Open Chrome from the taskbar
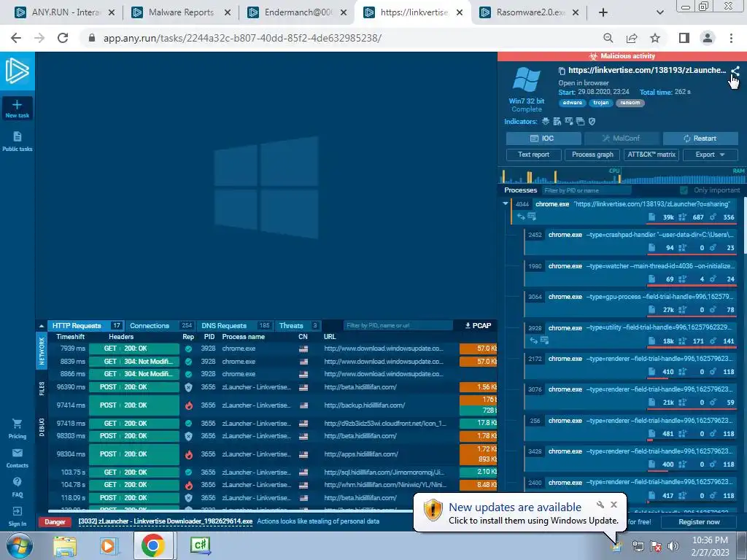Screen dimensions: 747x560 pos(152,545)
